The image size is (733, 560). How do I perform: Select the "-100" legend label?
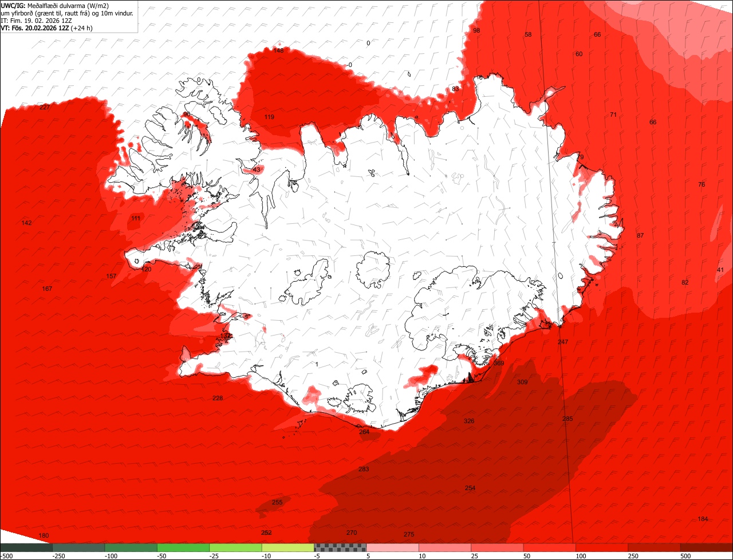click(x=111, y=556)
